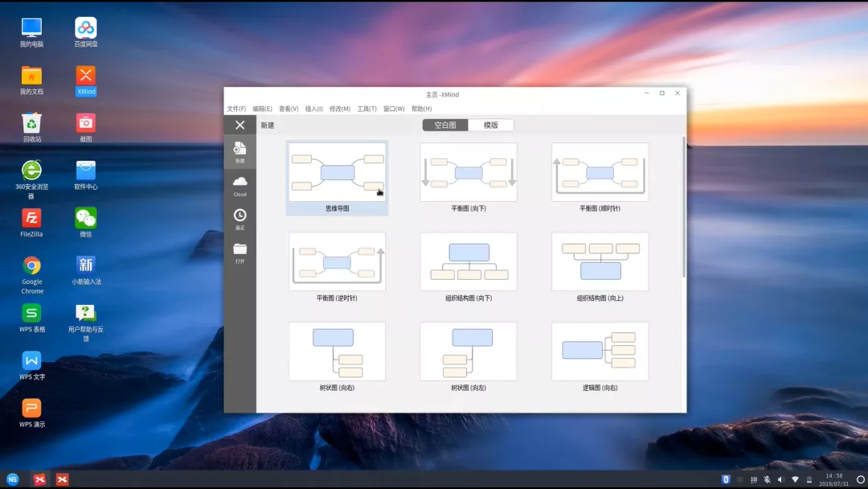Launch Google Chrome from the desktop
868x489 pixels.
[31, 275]
